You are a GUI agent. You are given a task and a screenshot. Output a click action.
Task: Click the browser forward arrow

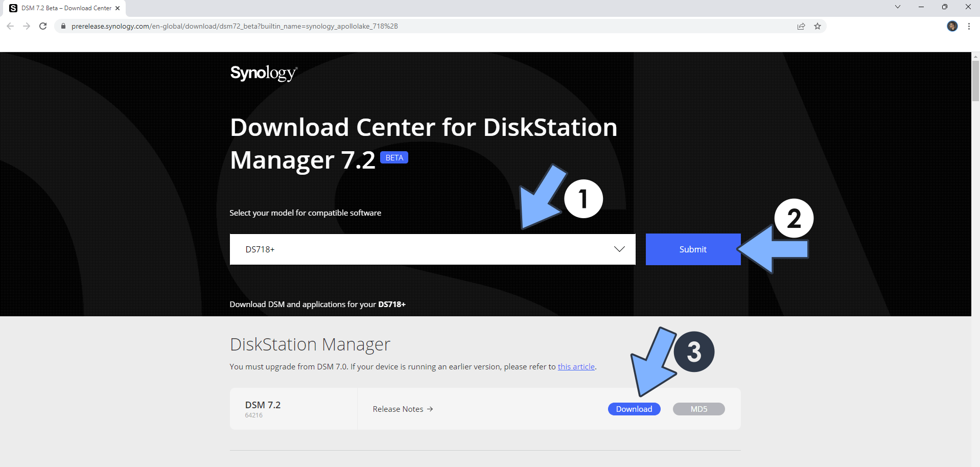pyautogui.click(x=27, y=26)
